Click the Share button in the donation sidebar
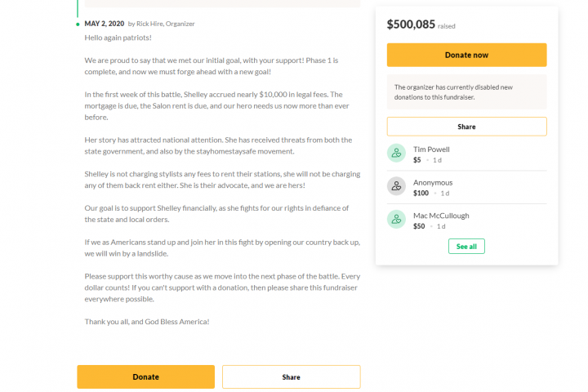 click(x=466, y=127)
